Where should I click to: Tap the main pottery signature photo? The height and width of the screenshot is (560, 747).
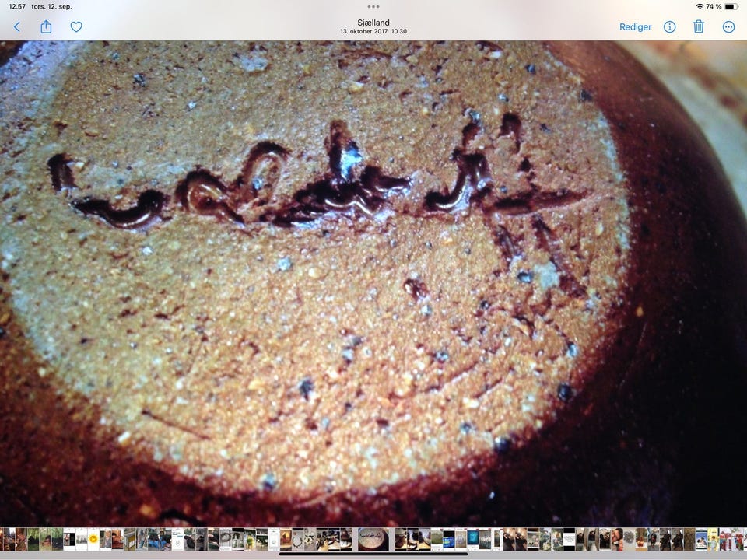(373, 284)
